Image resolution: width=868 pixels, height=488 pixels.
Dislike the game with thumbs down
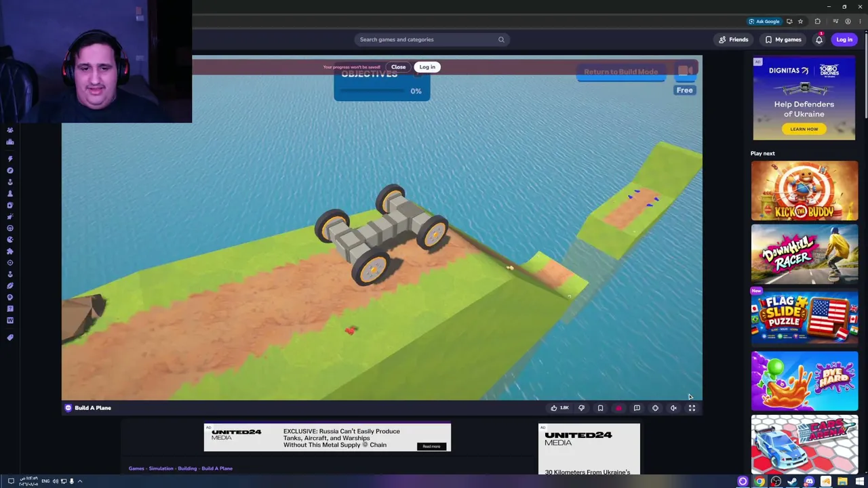(x=581, y=408)
